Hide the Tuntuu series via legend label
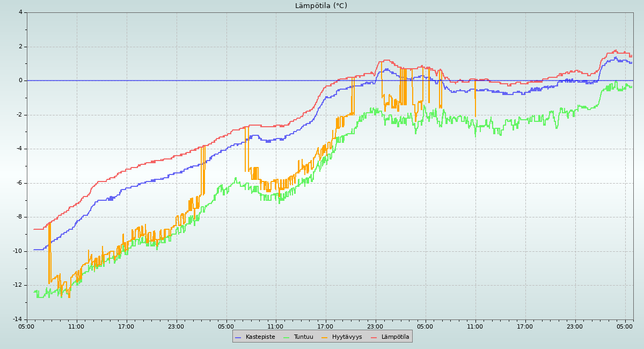The image size is (644, 349). coord(303,337)
